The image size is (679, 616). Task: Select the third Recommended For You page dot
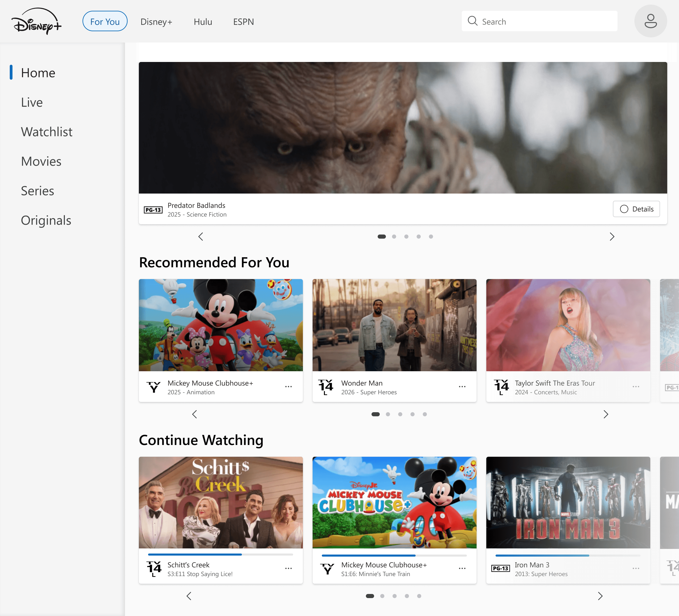tap(400, 414)
